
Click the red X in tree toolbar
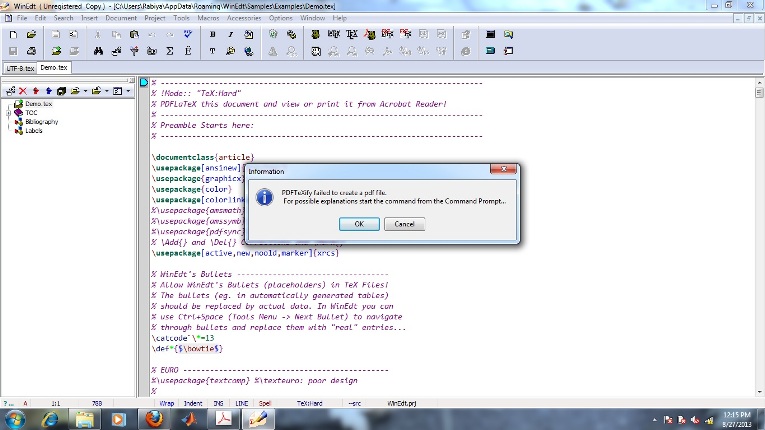point(22,91)
